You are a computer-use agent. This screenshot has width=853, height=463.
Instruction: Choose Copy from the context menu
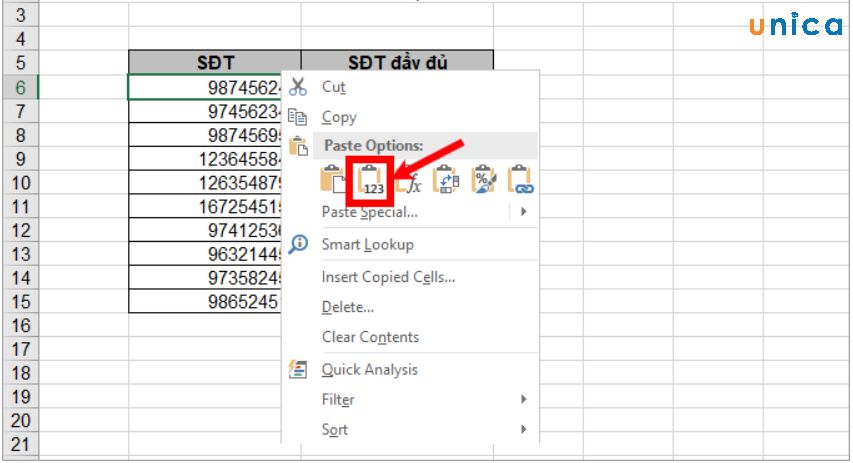pyautogui.click(x=339, y=117)
